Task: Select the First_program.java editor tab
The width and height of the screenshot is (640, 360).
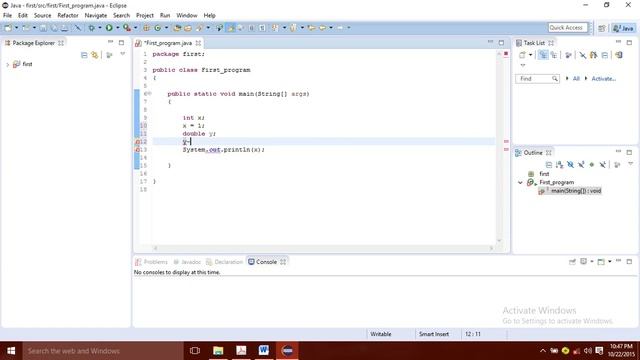Action: pyautogui.click(x=168, y=43)
